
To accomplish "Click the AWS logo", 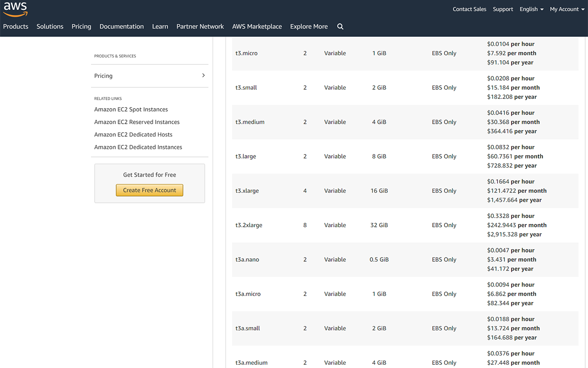I will point(15,9).
